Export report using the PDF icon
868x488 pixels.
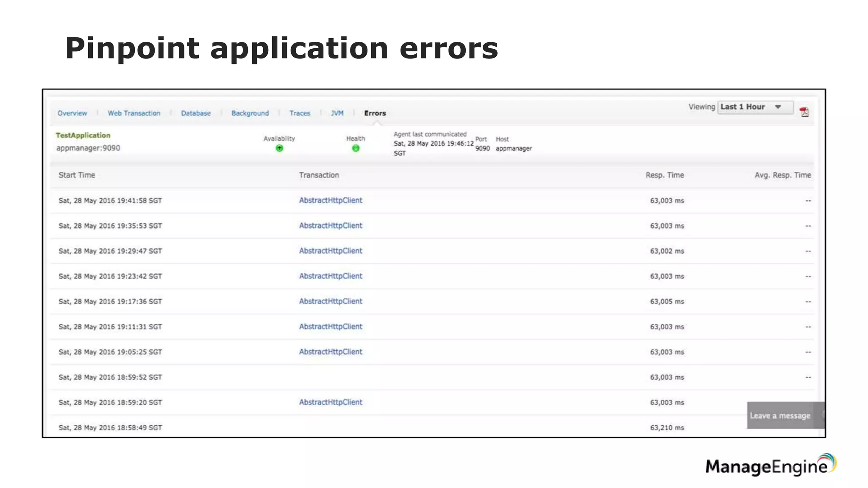click(x=804, y=112)
